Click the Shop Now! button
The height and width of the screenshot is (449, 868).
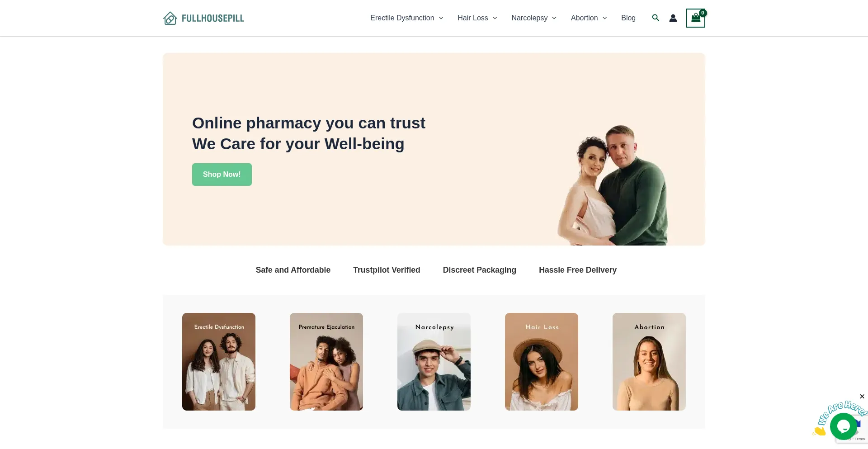tap(222, 175)
